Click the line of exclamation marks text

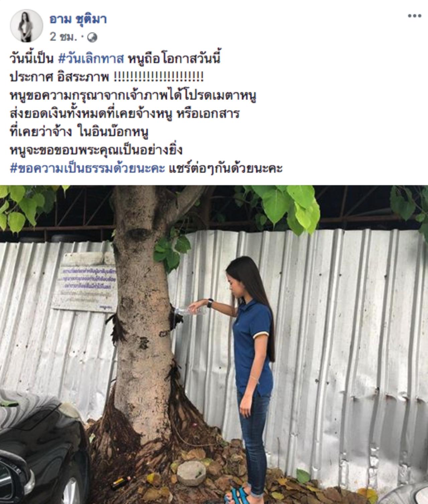point(159,77)
